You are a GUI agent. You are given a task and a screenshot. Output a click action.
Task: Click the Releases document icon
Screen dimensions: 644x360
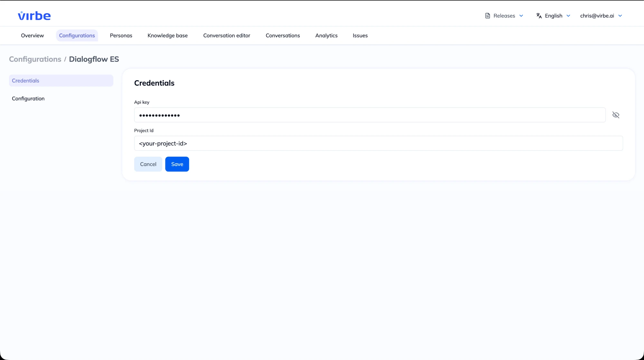(x=488, y=16)
